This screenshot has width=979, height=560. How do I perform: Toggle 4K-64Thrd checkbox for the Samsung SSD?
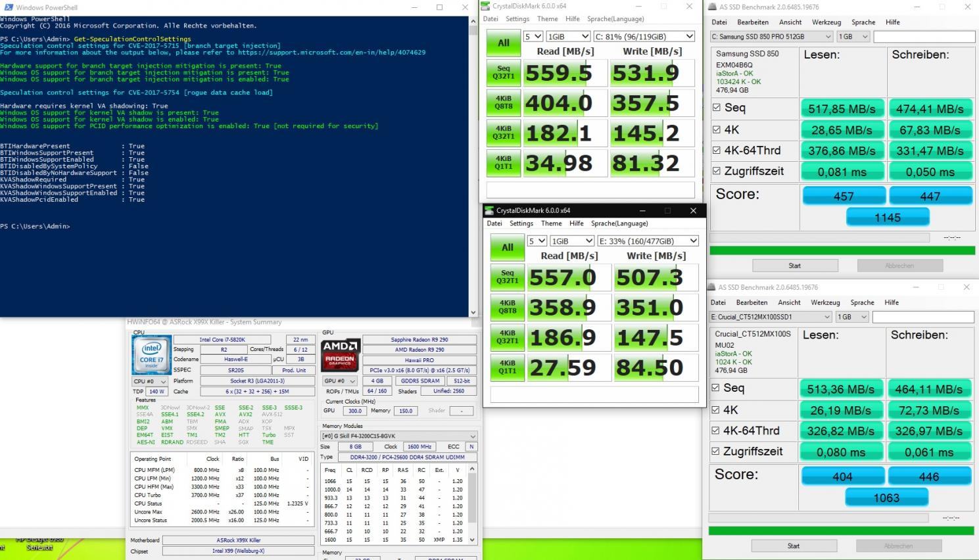[717, 150]
